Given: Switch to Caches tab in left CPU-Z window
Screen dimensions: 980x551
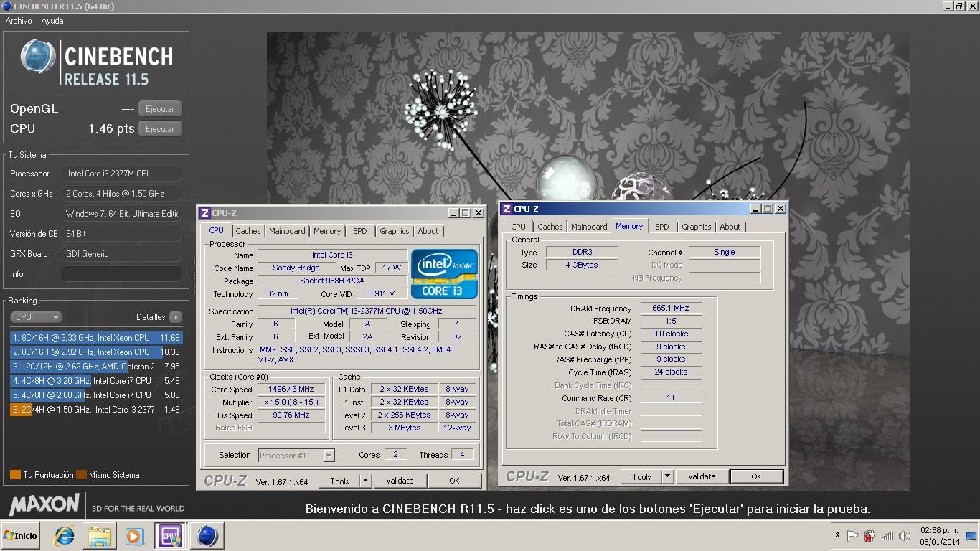Looking at the screenshot, I should pos(248,231).
